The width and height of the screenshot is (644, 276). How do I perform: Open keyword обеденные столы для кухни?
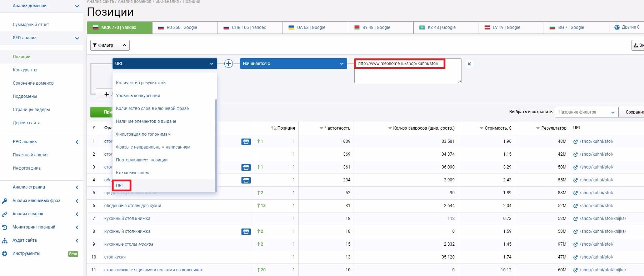[133, 206]
